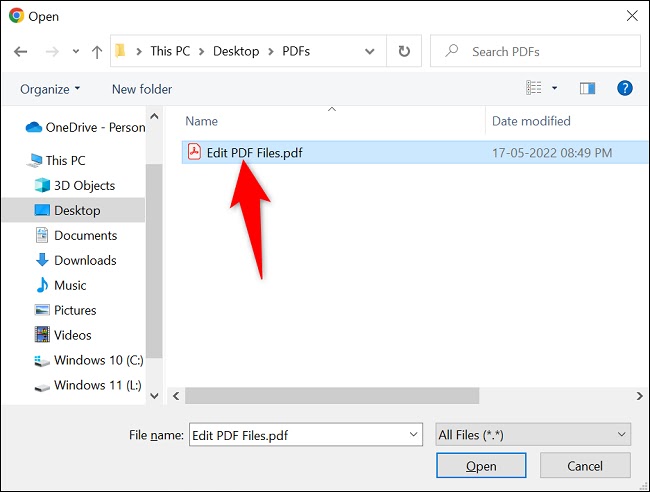Click the 3D Objects cube icon
The image size is (650, 492).
pos(42,185)
